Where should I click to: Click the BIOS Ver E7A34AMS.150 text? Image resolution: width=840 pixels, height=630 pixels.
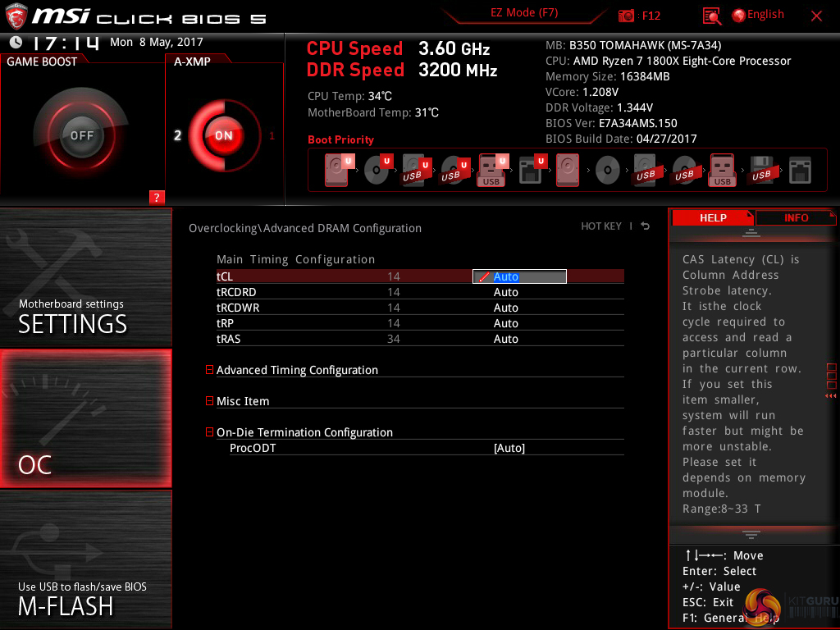(611, 123)
